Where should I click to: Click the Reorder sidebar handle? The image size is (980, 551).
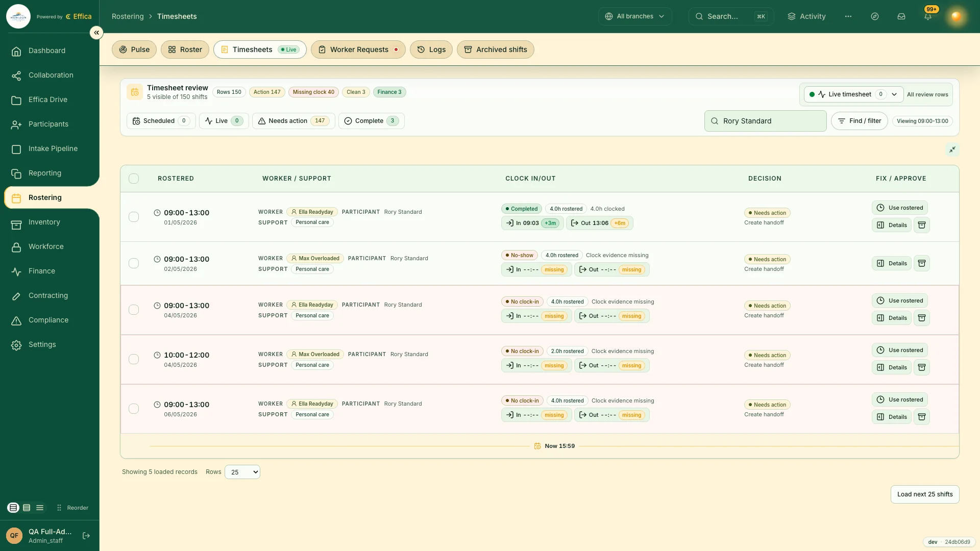[72, 508]
